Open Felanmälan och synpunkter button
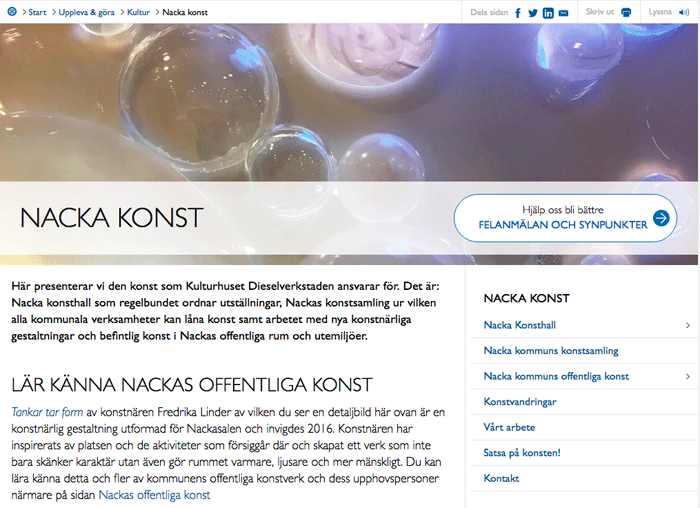Screen dimensions: 700x508 (565, 218)
